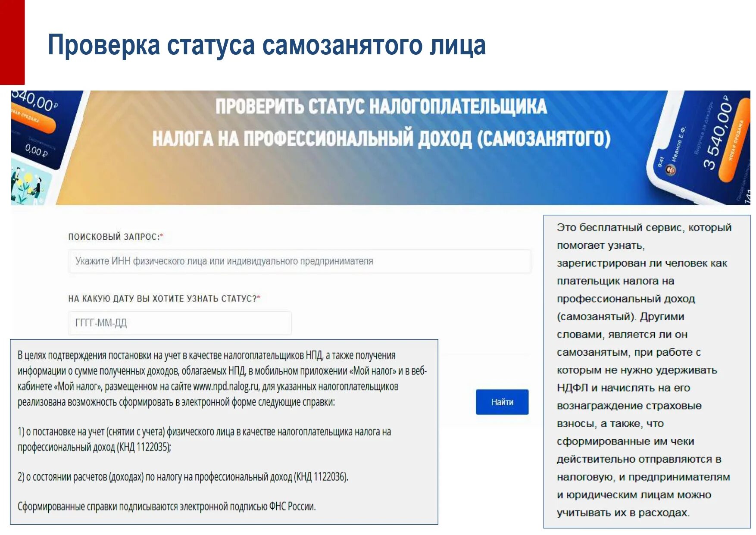
Task: Click the line mentioning КНД 1122036
Action: click(183, 477)
